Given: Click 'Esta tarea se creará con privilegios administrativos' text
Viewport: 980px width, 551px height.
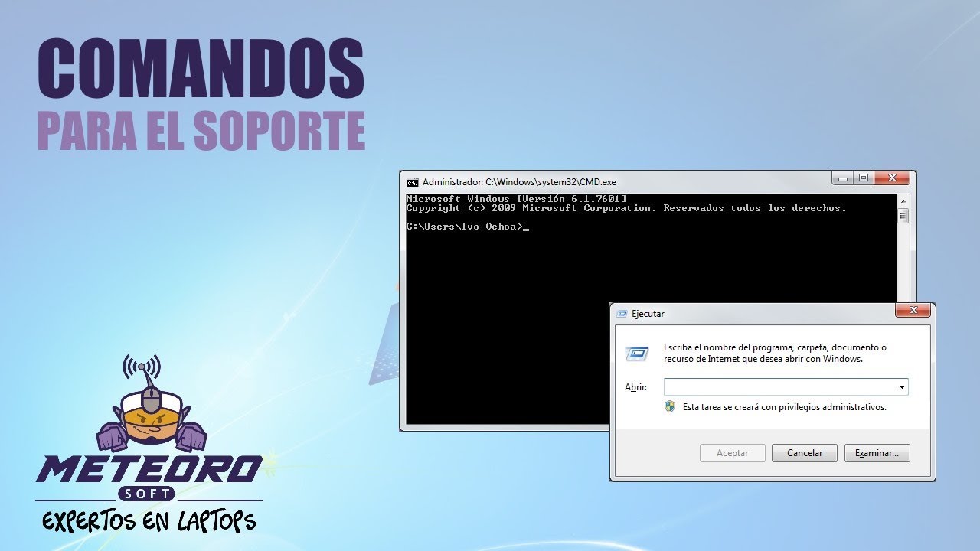Looking at the screenshot, I should pyautogui.click(x=785, y=407).
